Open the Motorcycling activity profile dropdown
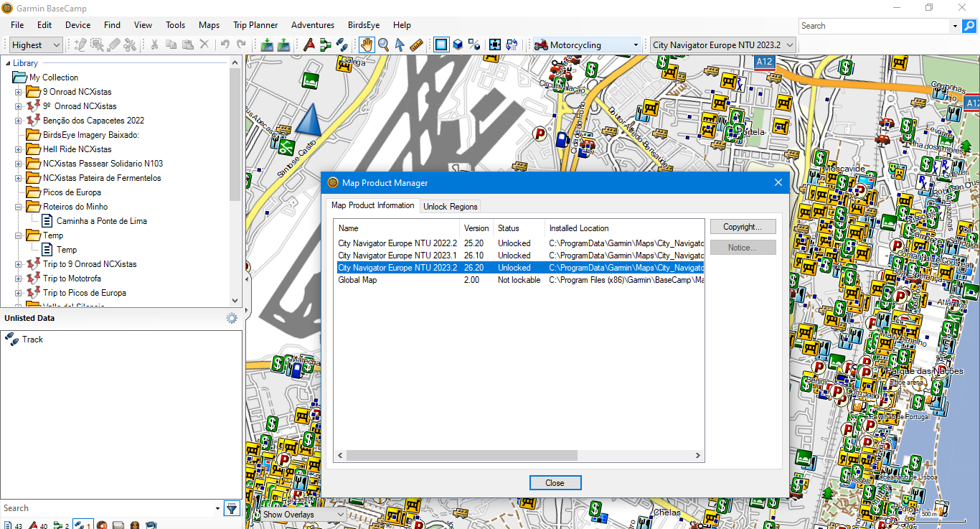980x529 pixels. 587,45
